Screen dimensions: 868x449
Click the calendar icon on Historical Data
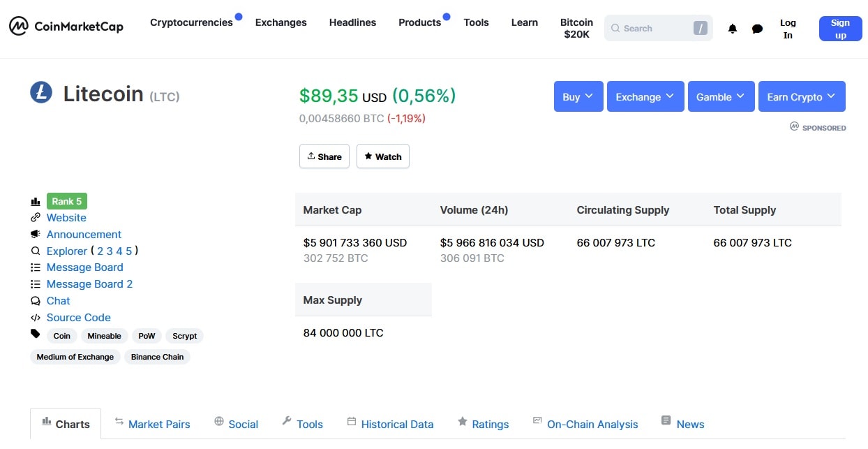[352, 422]
